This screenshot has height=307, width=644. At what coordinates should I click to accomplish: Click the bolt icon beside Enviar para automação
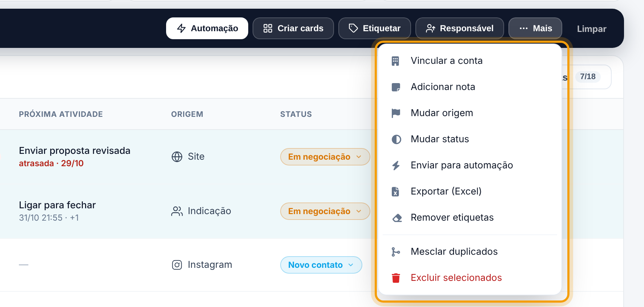pos(396,165)
